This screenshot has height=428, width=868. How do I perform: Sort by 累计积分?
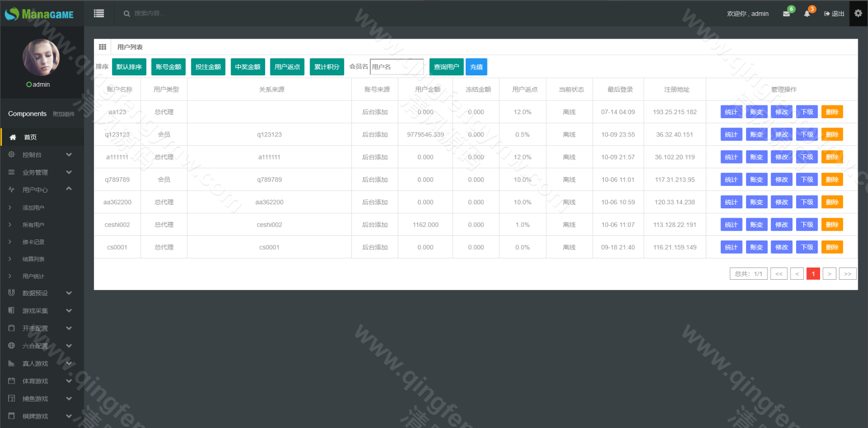click(x=327, y=67)
